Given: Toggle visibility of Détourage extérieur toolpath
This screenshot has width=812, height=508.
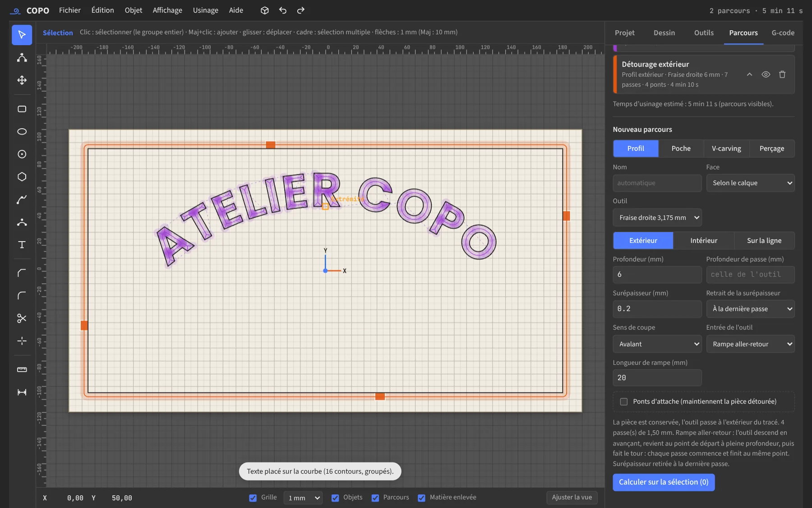Looking at the screenshot, I should pyautogui.click(x=766, y=75).
